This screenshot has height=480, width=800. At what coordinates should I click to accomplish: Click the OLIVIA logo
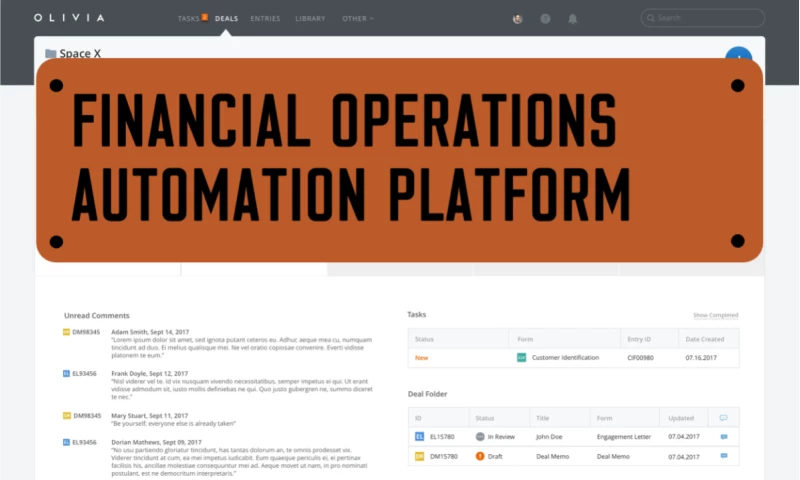point(69,18)
